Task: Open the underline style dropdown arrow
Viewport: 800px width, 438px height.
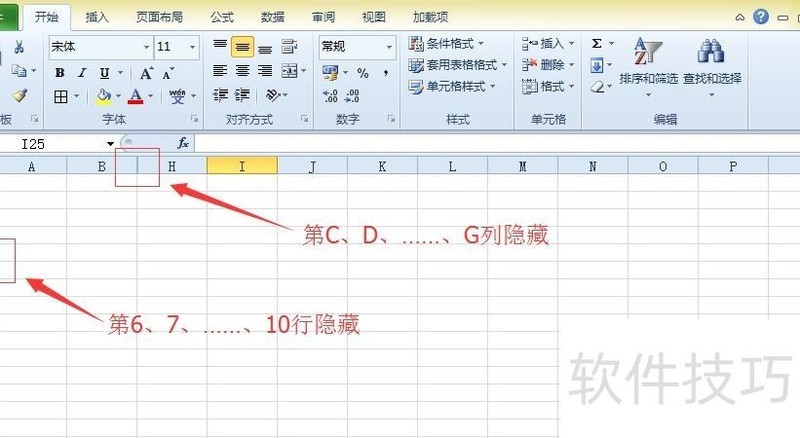Action: 120,73
